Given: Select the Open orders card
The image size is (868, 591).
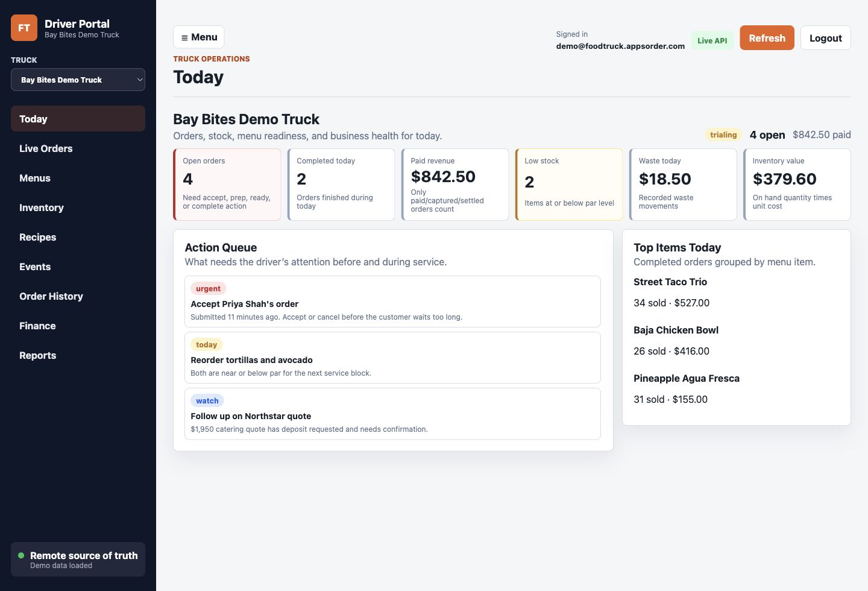Looking at the screenshot, I should [x=227, y=185].
